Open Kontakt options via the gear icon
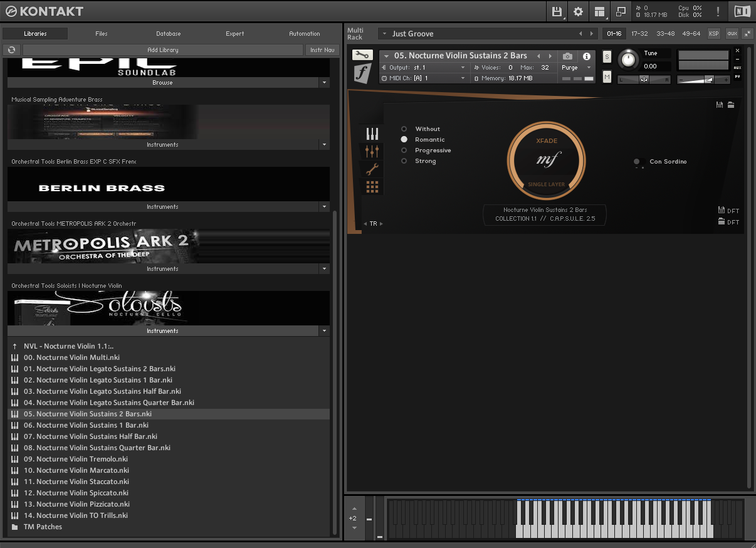The height and width of the screenshot is (548, 756). 578,11
